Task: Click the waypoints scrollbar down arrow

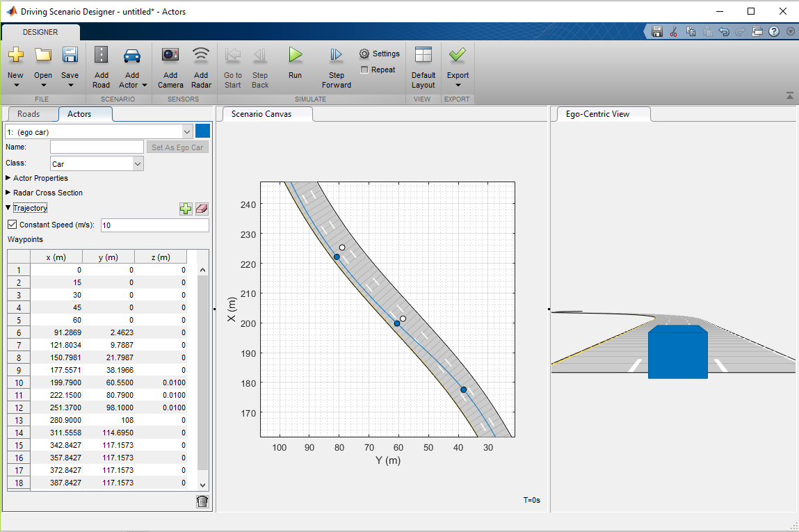Action: coord(203,485)
